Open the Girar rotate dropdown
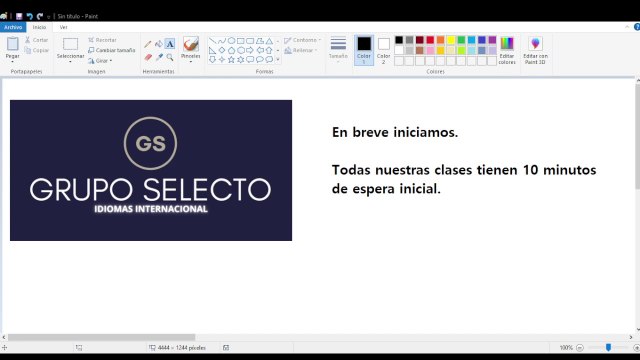The width and height of the screenshot is (640, 360). (x=100, y=61)
